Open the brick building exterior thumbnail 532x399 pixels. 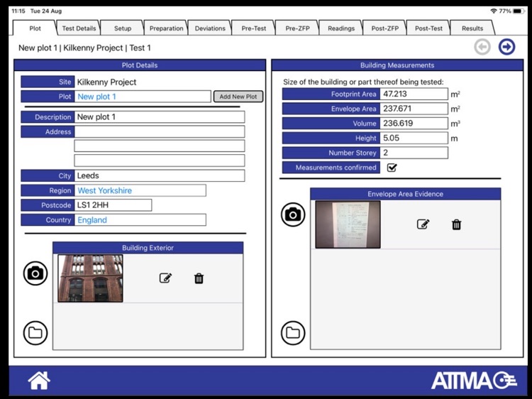(x=90, y=278)
